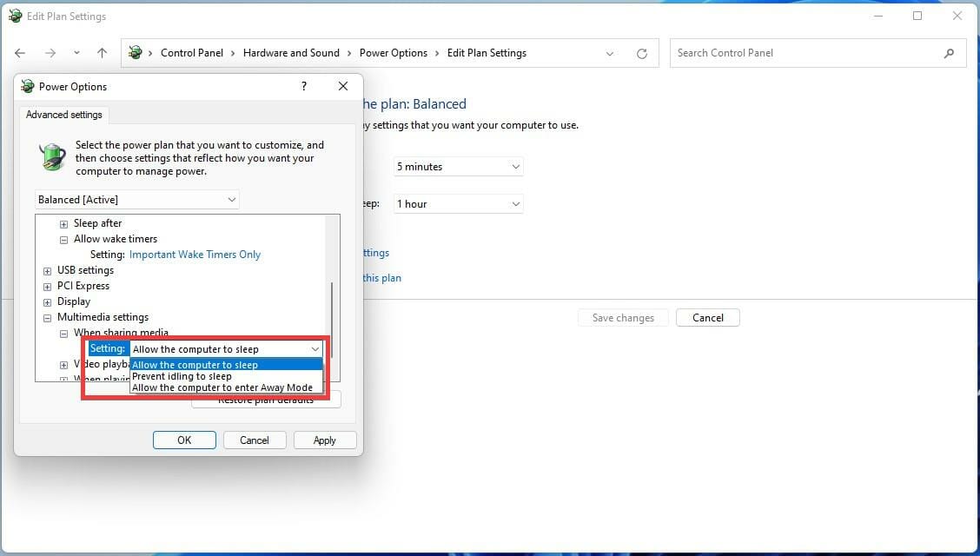
Task: Collapse Multimedia settings
Action: [x=47, y=317]
